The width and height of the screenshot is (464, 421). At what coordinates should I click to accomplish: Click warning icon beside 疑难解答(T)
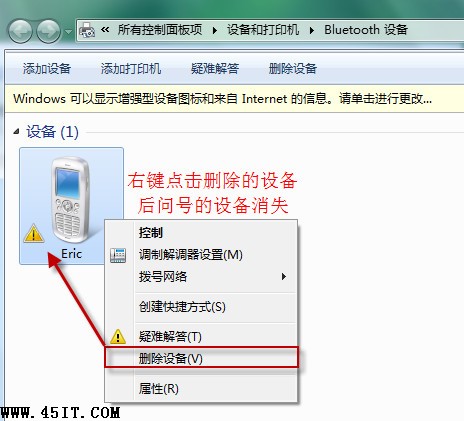click(118, 336)
